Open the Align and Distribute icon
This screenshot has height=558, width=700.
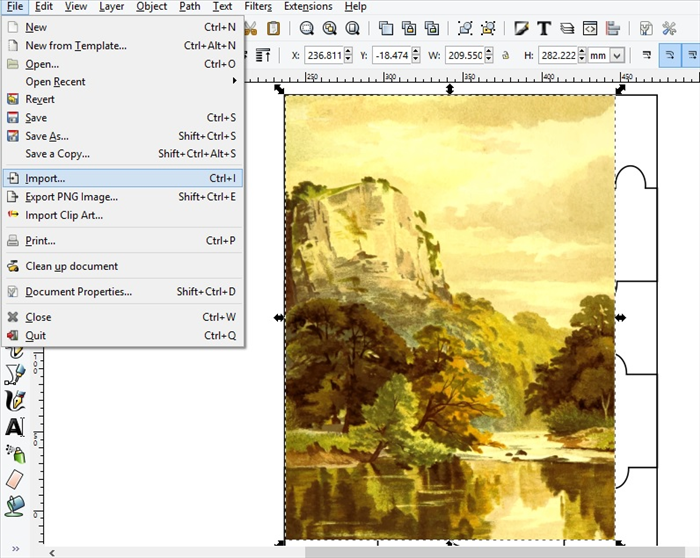(x=613, y=29)
